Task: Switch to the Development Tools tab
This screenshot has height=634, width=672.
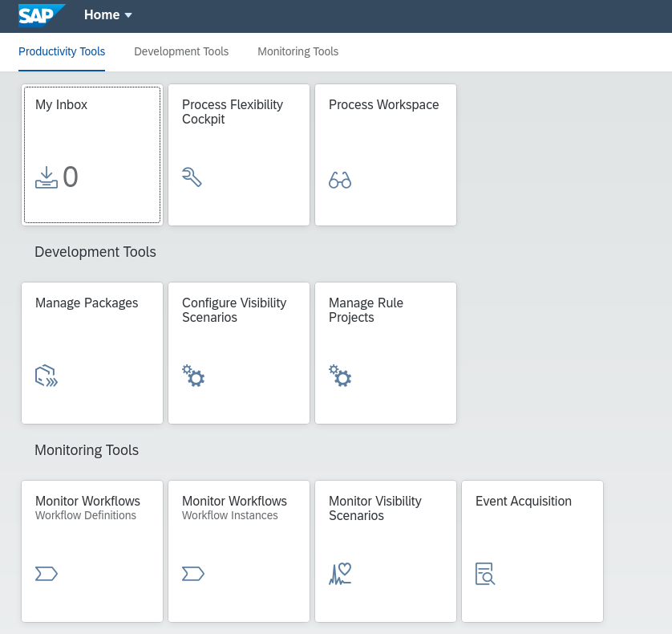Action: click(x=181, y=51)
